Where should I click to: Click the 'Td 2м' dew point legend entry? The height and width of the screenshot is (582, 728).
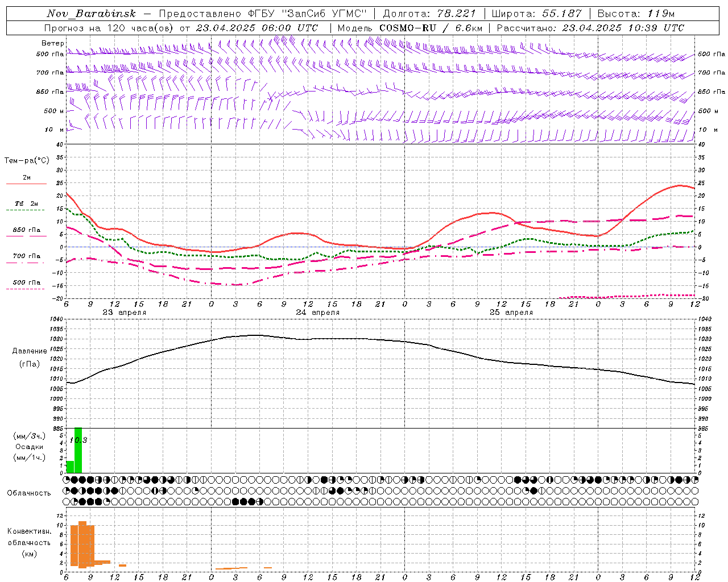click(27, 203)
